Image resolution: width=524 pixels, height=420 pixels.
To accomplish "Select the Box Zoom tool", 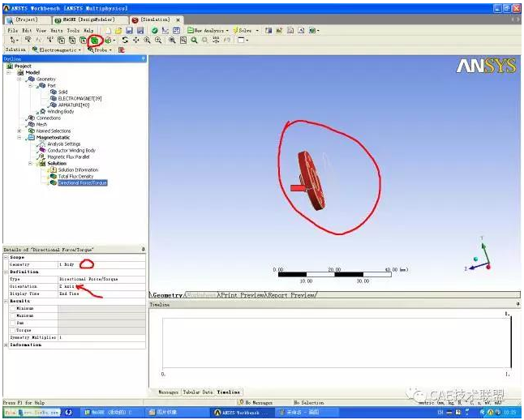I will point(158,40).
